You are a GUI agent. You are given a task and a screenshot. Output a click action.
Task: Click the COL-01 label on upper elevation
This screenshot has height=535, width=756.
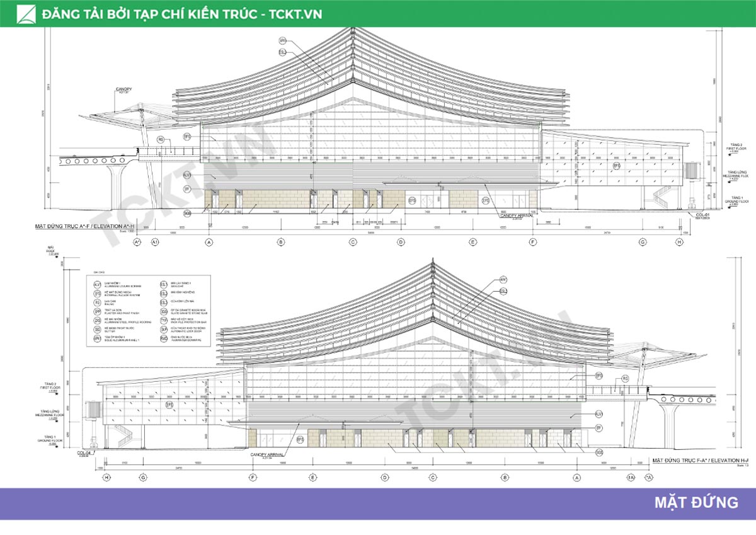coord(702,216)
